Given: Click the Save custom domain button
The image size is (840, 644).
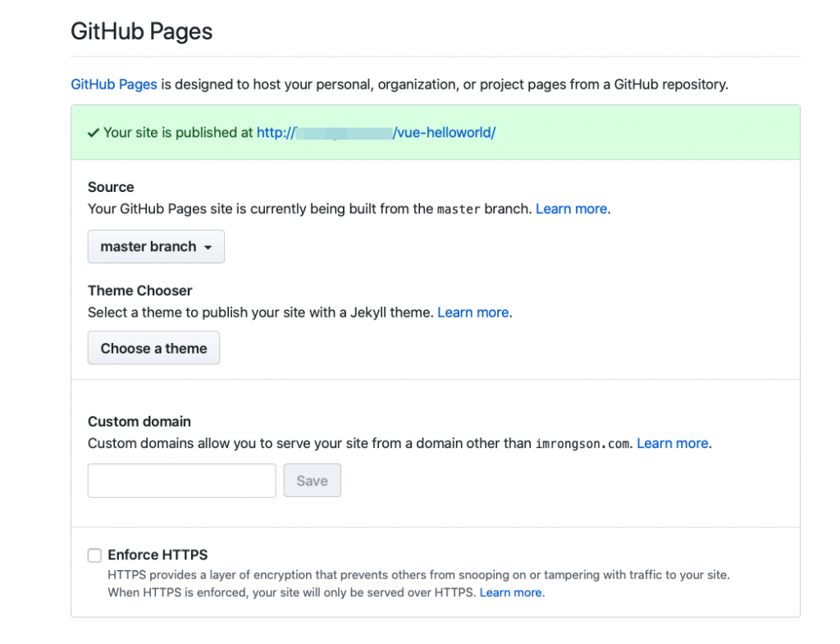Looking at the screenshot, I should pyautogui.click(x=312, y=481).
